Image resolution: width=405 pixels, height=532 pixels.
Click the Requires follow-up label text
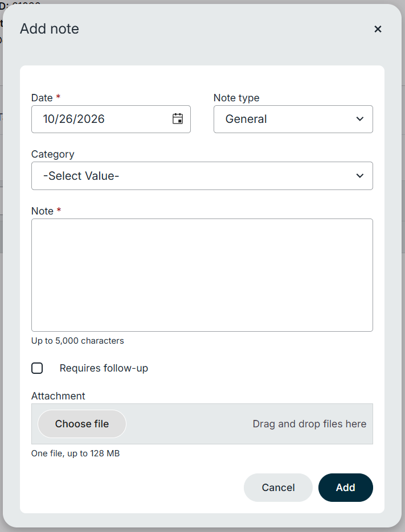pos(104,368)
